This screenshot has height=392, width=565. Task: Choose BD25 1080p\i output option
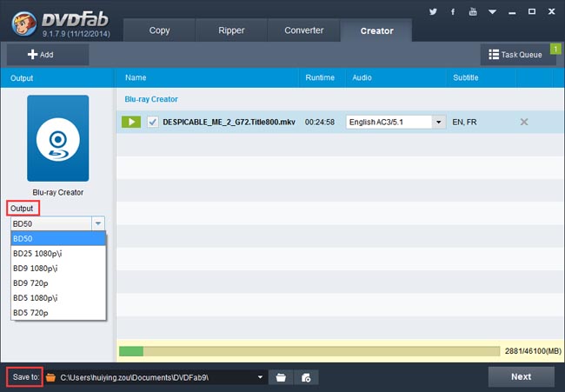click(x=58, y=253)
